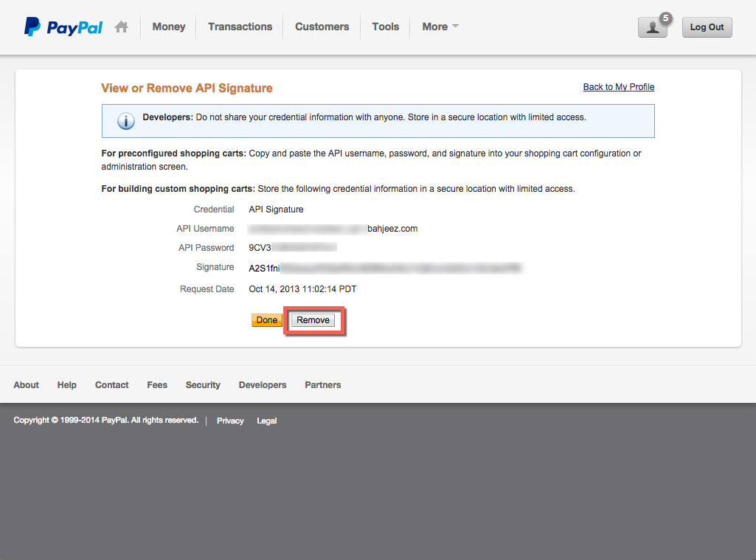Click the Remove button
The image size is (756, 560).
point(313,319)
